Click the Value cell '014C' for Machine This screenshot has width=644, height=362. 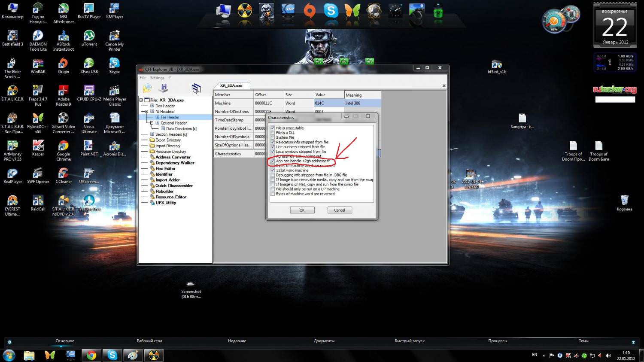click(x=329, y=103)
